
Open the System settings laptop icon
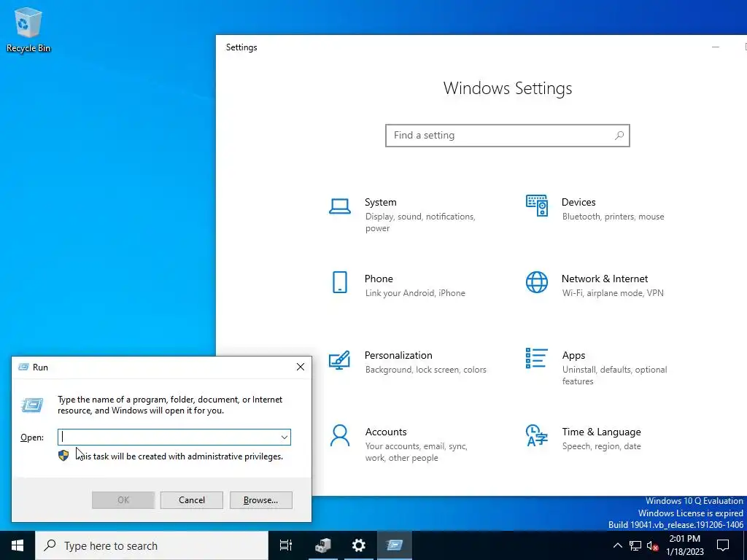click(340, 206)
